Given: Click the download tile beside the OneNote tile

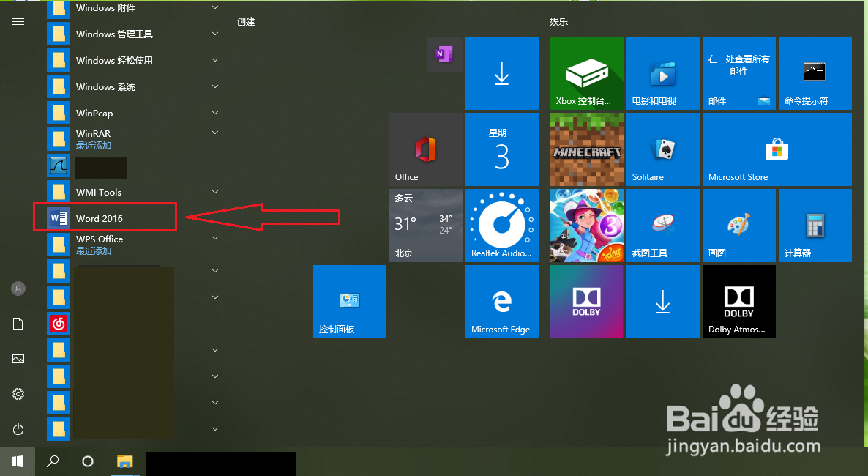Looking at the screenshot, I should (501, 73).
